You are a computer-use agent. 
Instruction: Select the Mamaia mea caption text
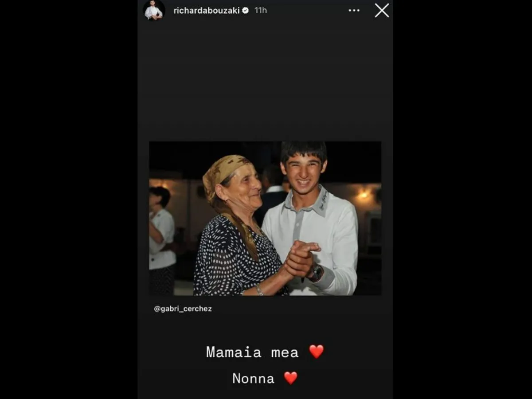click(x=252, y=352)
